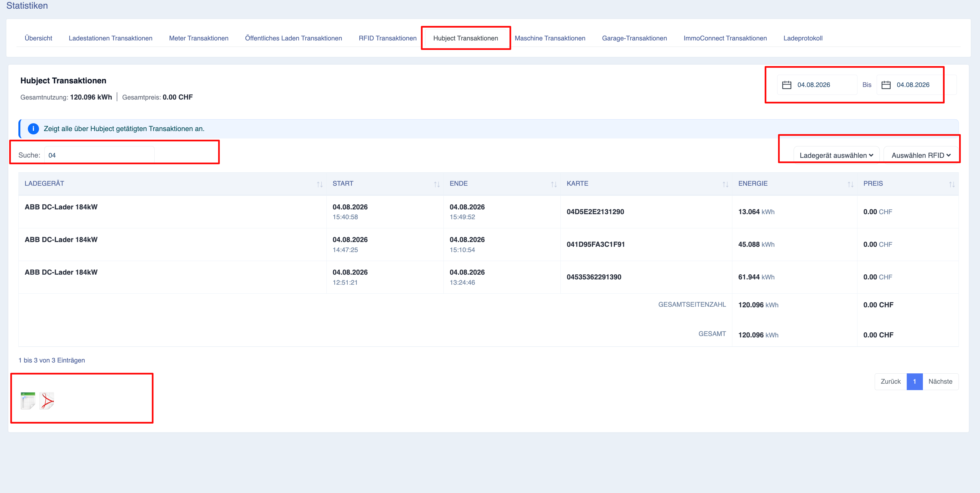Go back with Zurück button
The height and width of the screenshot is (493, 980).
pyautogui.click(x=891, y=381)
